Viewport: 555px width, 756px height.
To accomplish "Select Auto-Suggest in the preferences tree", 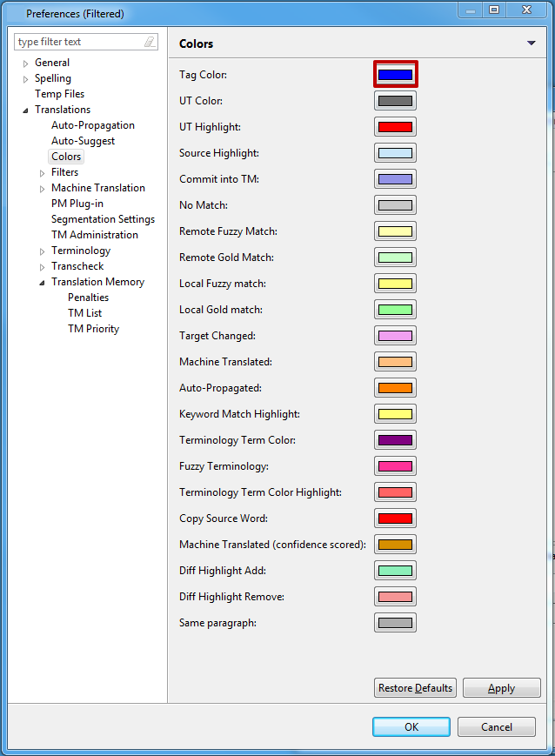I will pos(83,141).
